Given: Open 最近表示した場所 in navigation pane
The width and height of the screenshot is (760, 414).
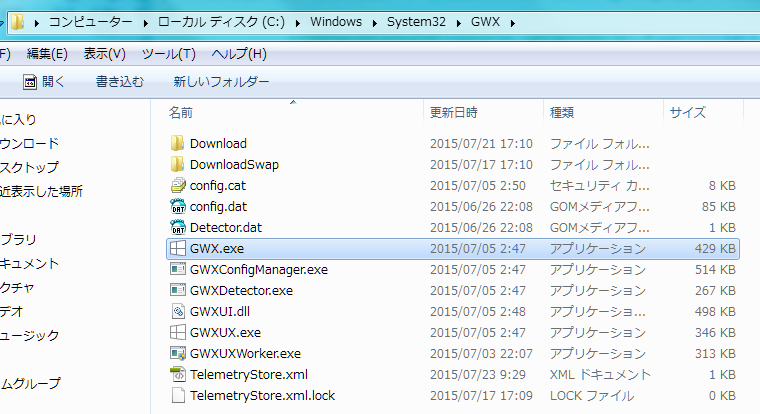Looking at the screenshot, I should pos(41,191).
